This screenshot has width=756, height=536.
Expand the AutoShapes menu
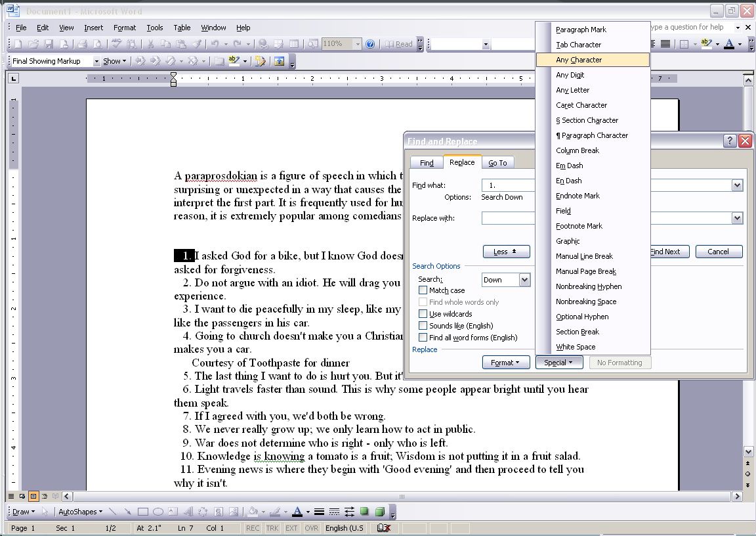point(79,511)
